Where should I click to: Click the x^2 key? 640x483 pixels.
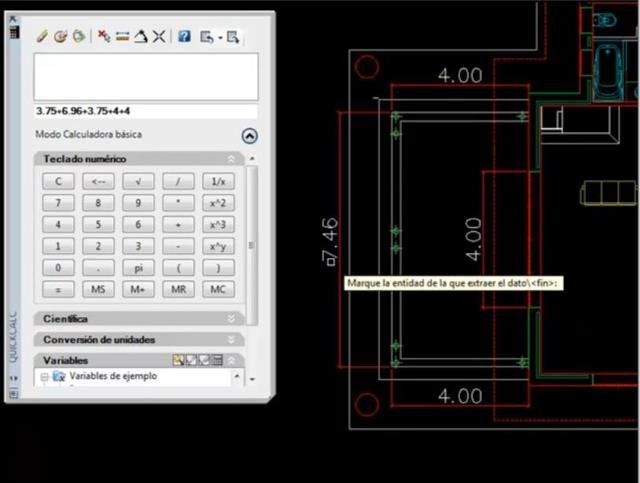point(218,203)
